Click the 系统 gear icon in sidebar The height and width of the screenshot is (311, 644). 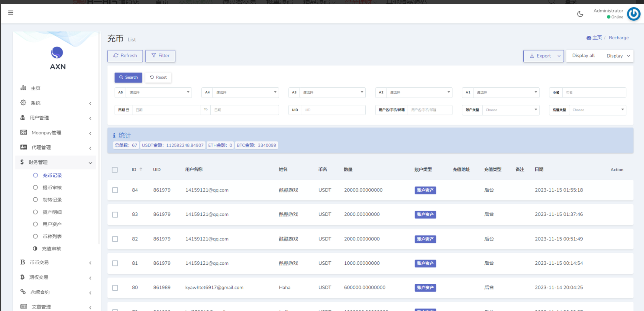[23, 103]
